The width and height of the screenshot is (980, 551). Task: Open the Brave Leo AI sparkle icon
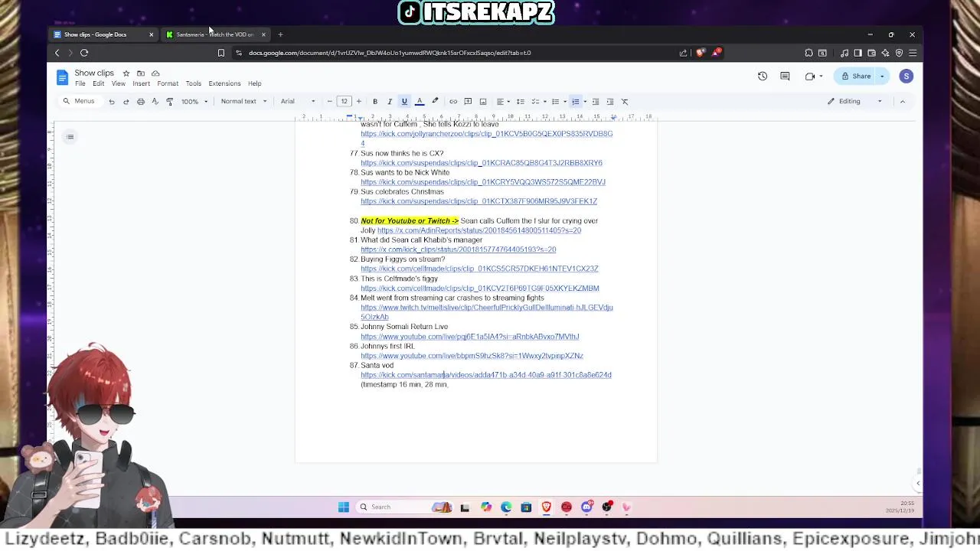pos(885,53)
